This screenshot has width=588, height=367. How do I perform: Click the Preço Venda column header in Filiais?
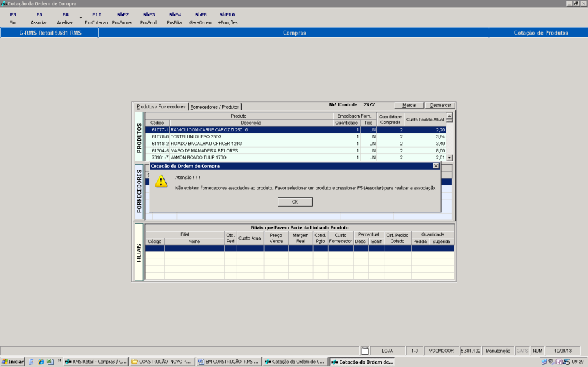276,238
